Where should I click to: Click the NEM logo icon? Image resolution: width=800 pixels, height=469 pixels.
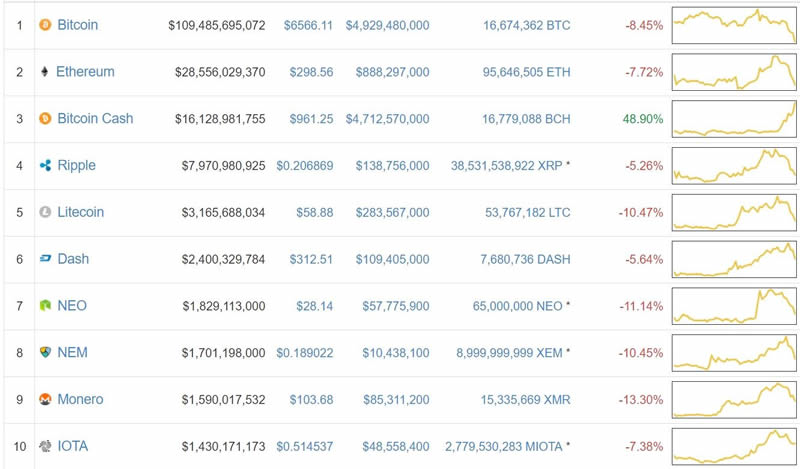click(x=44, y=353)
